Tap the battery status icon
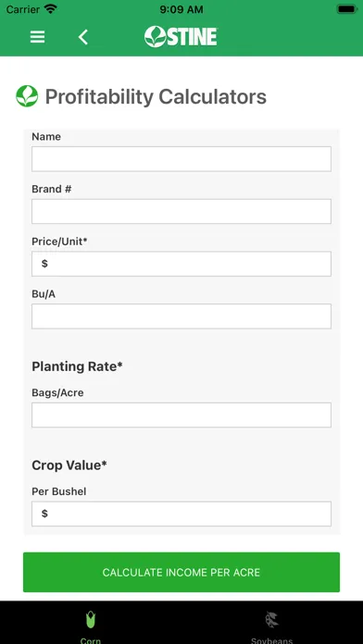Viewport: 363px width, 644px height. pos(346,9)
